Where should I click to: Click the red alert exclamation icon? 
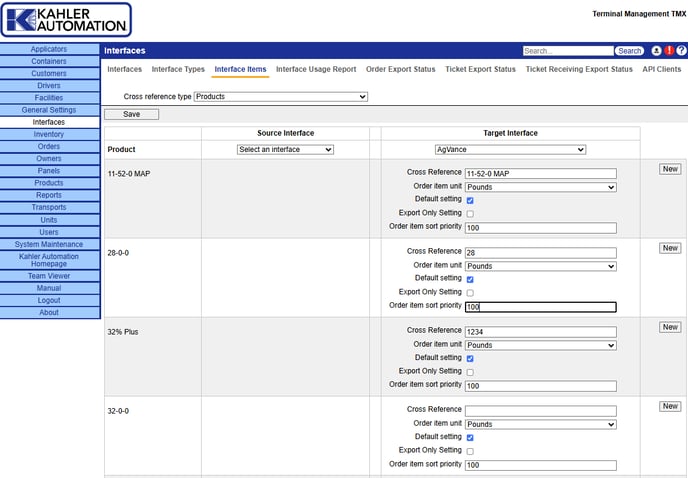[x=669, y=51]
